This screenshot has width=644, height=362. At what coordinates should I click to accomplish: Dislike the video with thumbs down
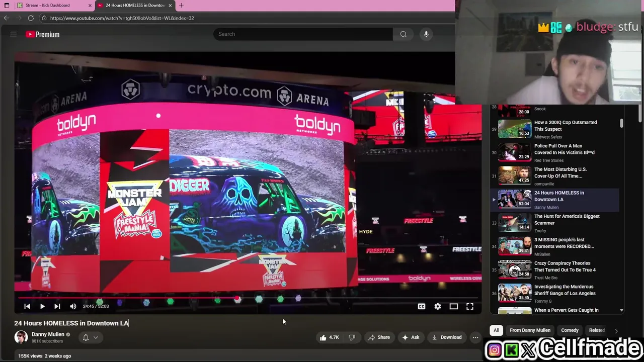(x=352, y=337)
